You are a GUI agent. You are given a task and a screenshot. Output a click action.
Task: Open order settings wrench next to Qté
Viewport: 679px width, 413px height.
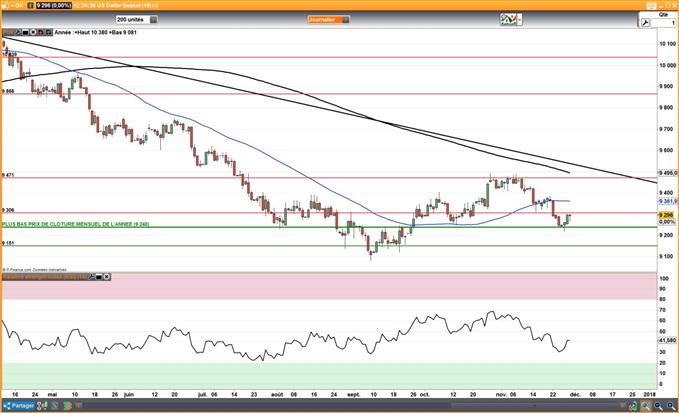[645, 23]
